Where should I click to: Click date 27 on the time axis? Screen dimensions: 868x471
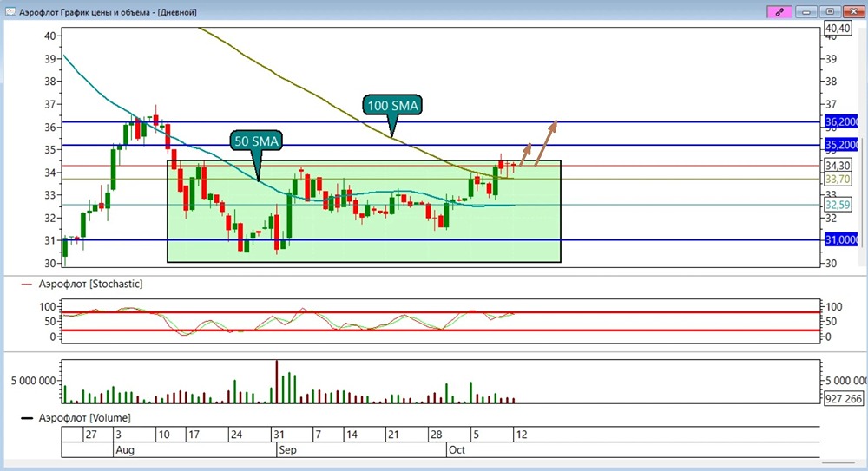pyautogui.click(x=91, y=435)
